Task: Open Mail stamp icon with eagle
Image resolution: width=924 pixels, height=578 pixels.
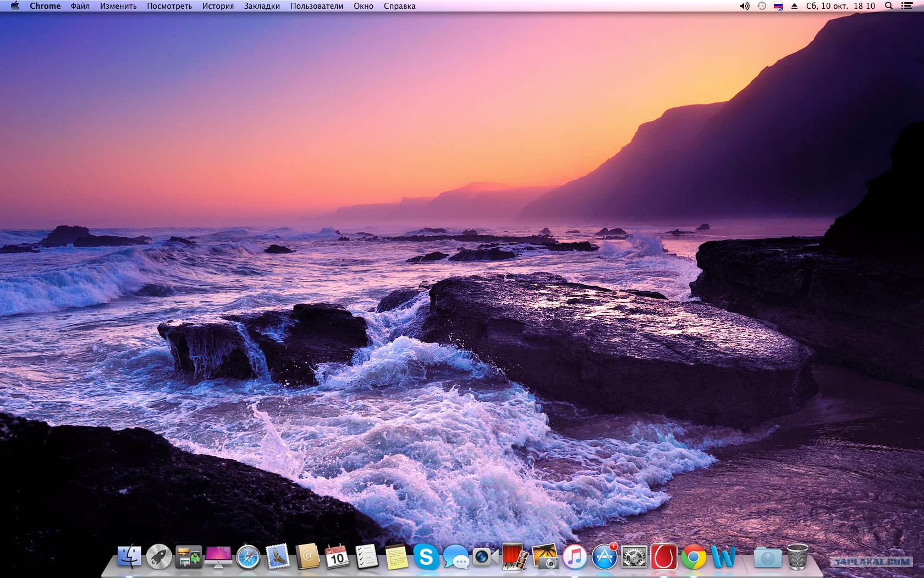Action: [x=278, y=557]
